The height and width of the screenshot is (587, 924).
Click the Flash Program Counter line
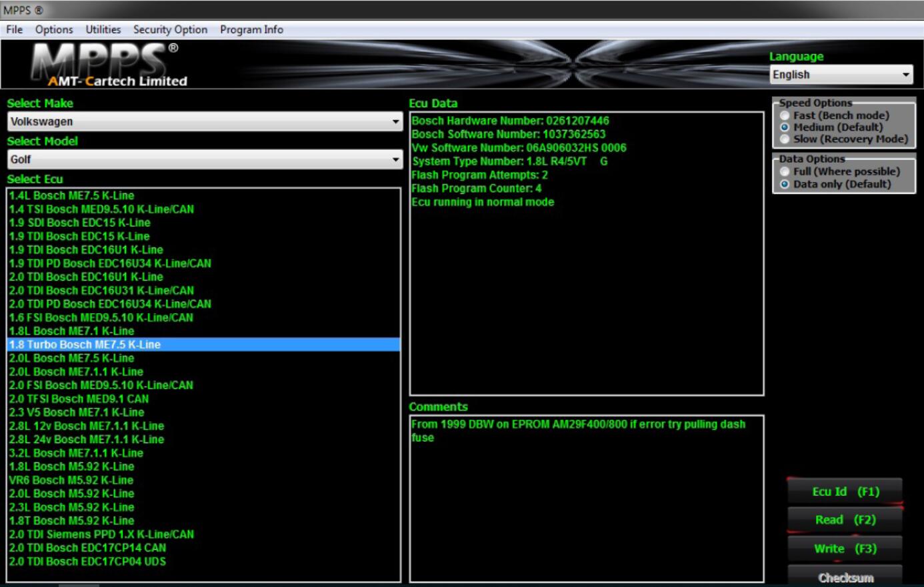[476, 189]
